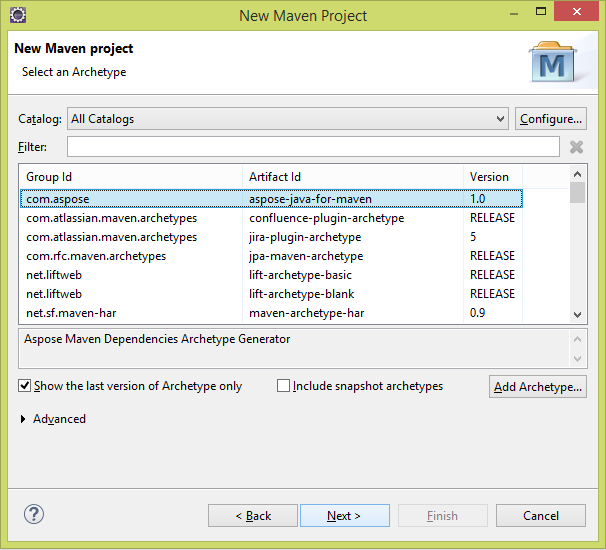The width and height of the screenshot is (606, 550).
Task: Focus the Filter text field
Action: (x=313, y=147)
